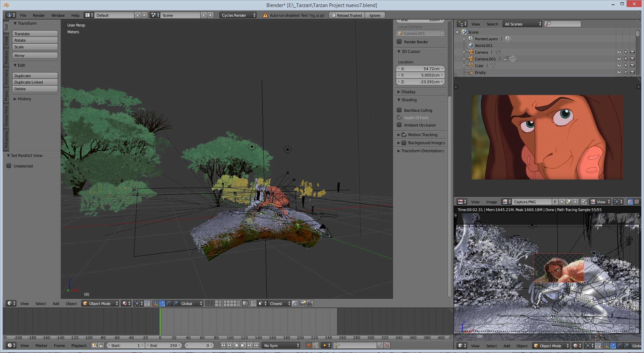Hide the Cube object using eye icon
The width and height of the screenshot is (644, 353).
pyautogui.click(x=619, y=65)
